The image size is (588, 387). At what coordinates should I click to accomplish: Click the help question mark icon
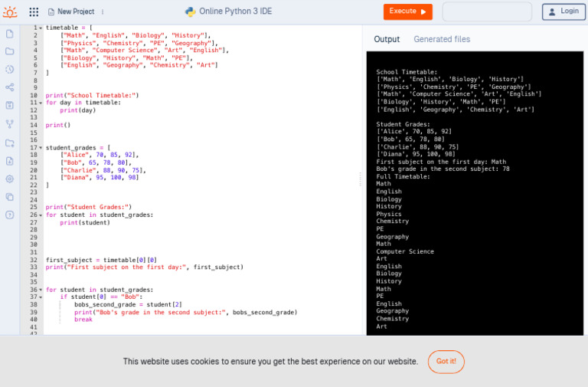pyautogui.click(x=10, y=215)
